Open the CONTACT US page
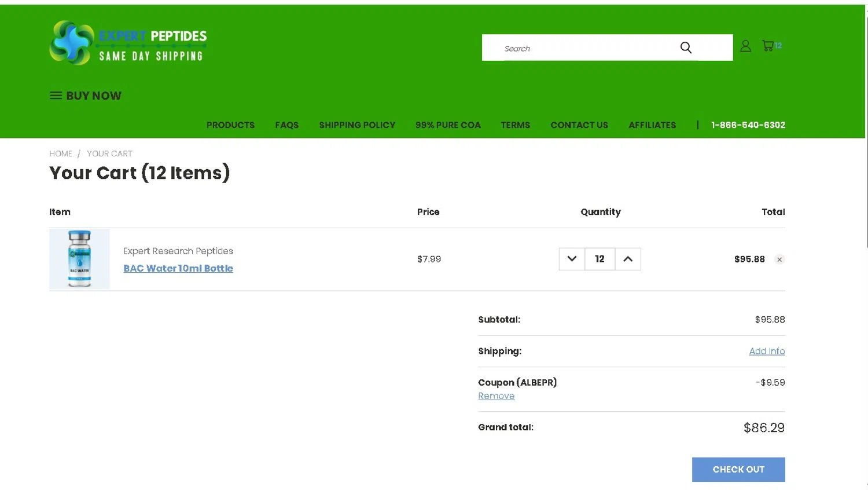 [x=579, y=125]
